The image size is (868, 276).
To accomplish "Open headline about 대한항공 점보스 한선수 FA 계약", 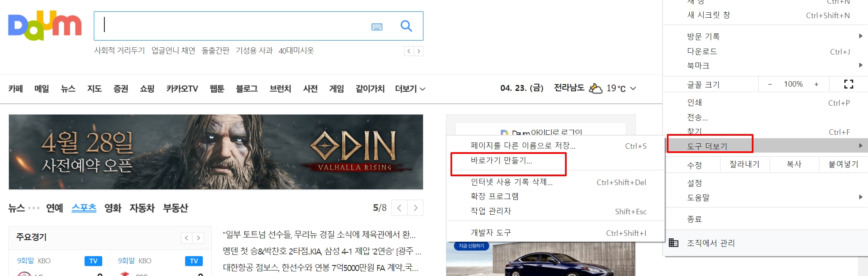I will click(321, 268).
